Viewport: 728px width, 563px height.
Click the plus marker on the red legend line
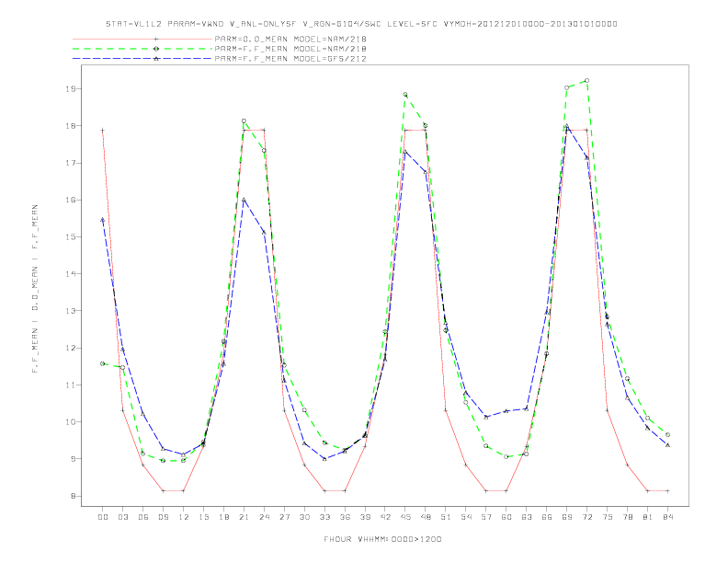(156, 39)
